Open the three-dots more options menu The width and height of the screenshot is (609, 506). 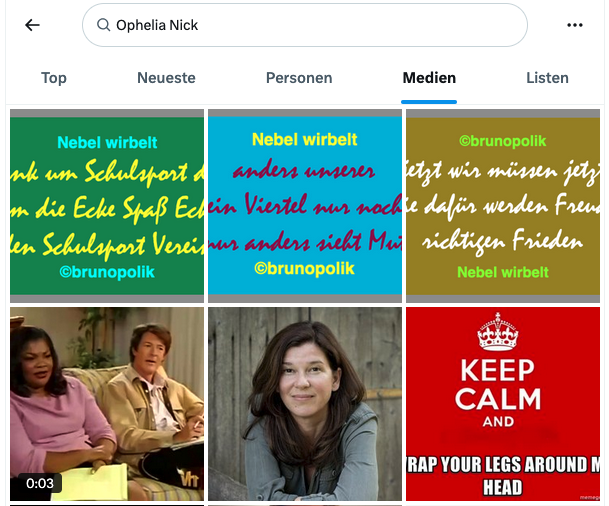[x=574, y=25]
